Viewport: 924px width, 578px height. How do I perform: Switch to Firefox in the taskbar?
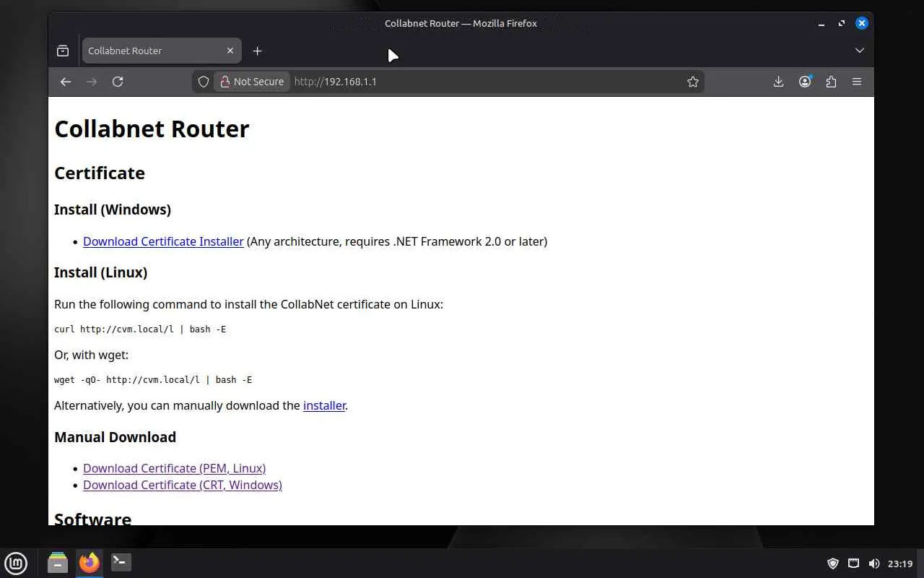pyautogui.click(x=90, y=563)
